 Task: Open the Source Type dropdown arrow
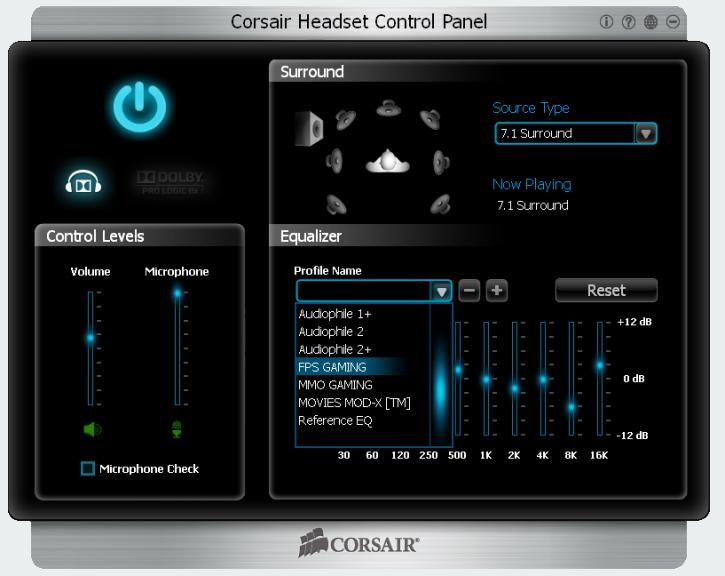click(x=646, y=134)
